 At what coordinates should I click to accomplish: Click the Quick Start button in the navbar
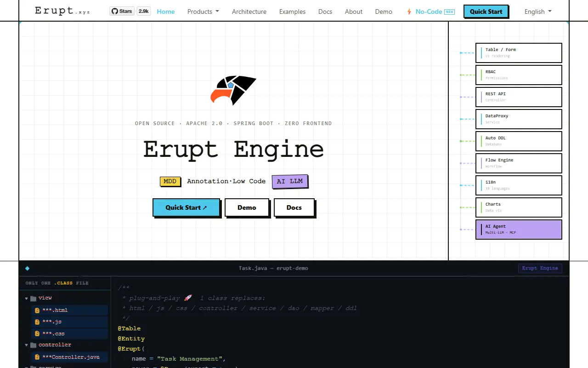(486, 11)
